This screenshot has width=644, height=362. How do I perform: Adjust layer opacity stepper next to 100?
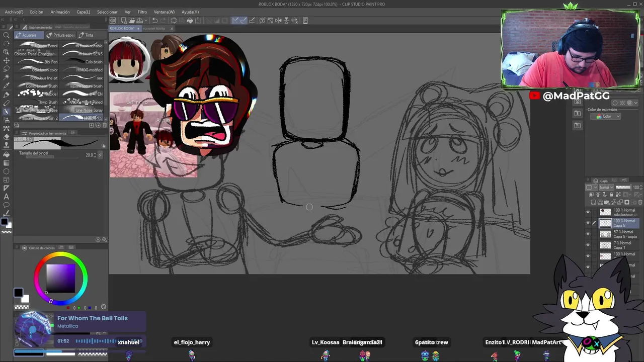(x=641, y=188)
